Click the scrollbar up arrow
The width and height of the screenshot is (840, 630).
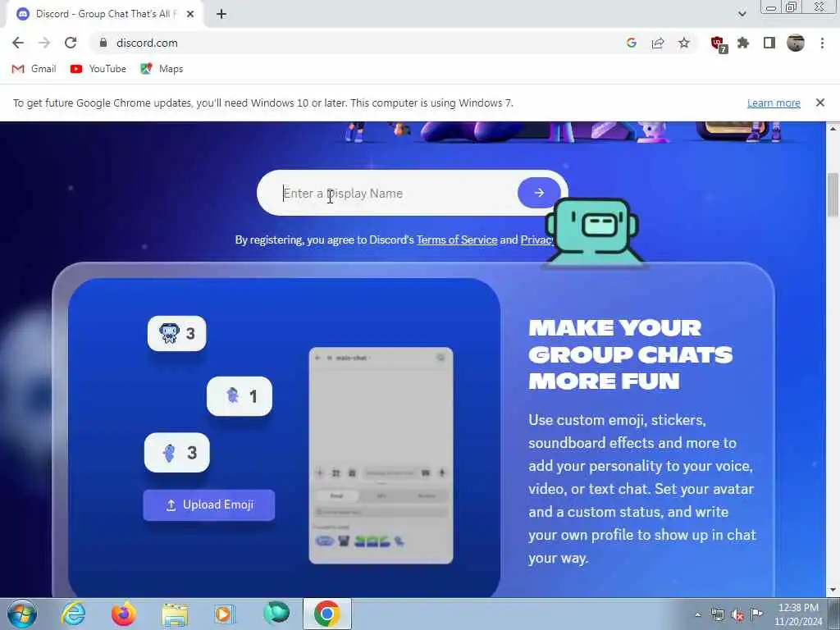833,129
